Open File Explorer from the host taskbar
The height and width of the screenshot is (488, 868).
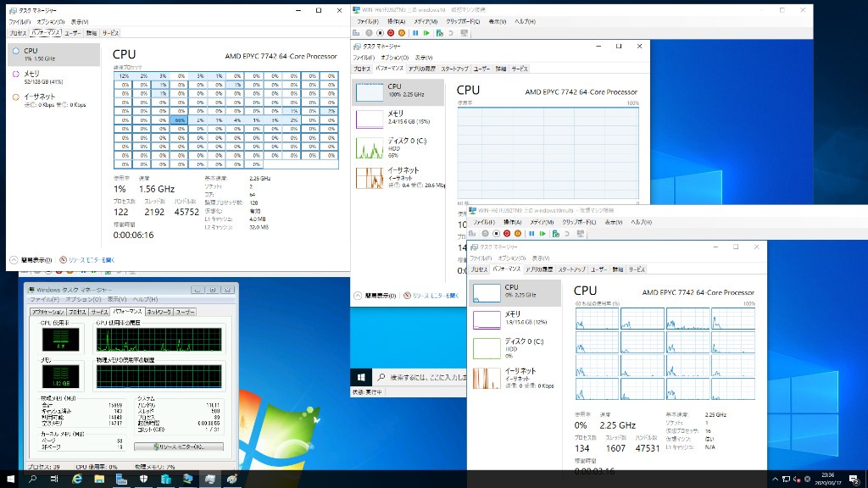click(x=99, y=480)
